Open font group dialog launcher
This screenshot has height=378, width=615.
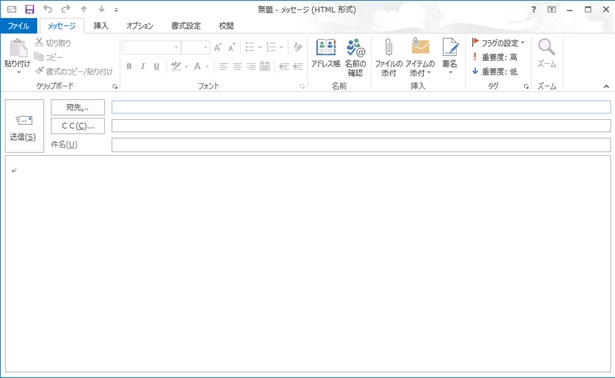pos(302,87)
